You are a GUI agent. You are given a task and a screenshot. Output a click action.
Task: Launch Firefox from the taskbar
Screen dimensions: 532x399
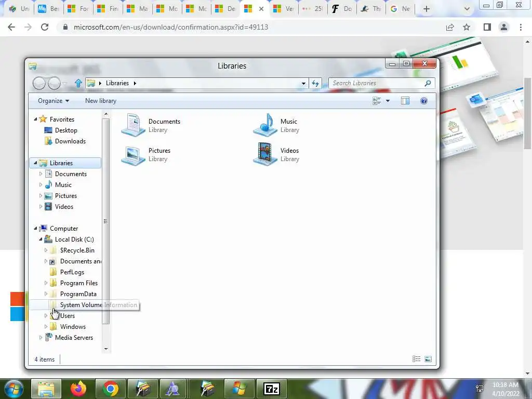78,389
